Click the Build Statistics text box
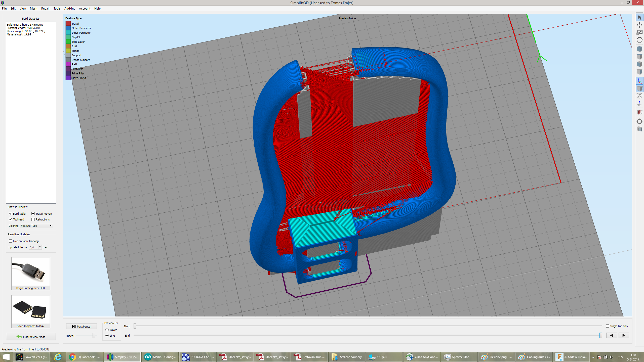 (x=31, y=113)
